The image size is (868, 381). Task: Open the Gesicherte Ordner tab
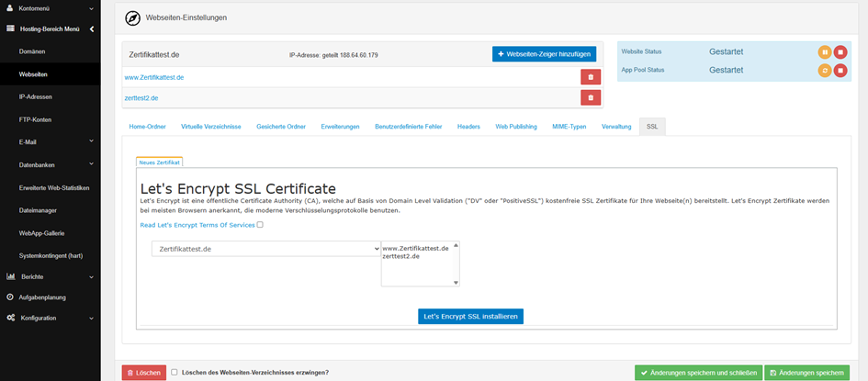tap(281, 127)
